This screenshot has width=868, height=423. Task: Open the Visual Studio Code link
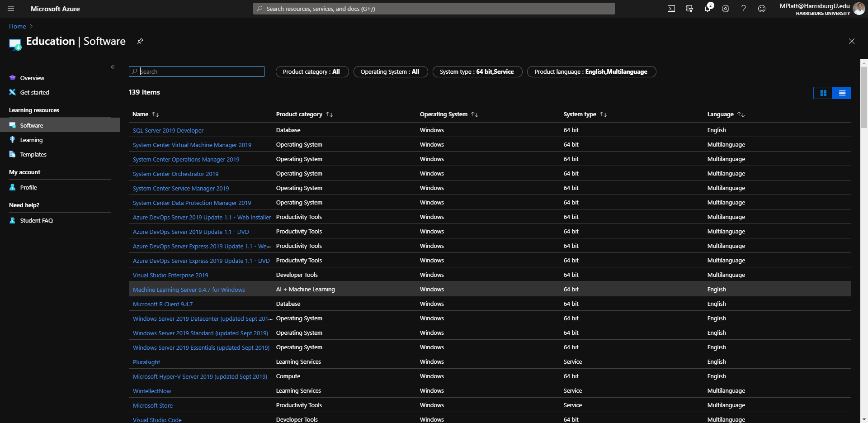(x=157, y=420)
